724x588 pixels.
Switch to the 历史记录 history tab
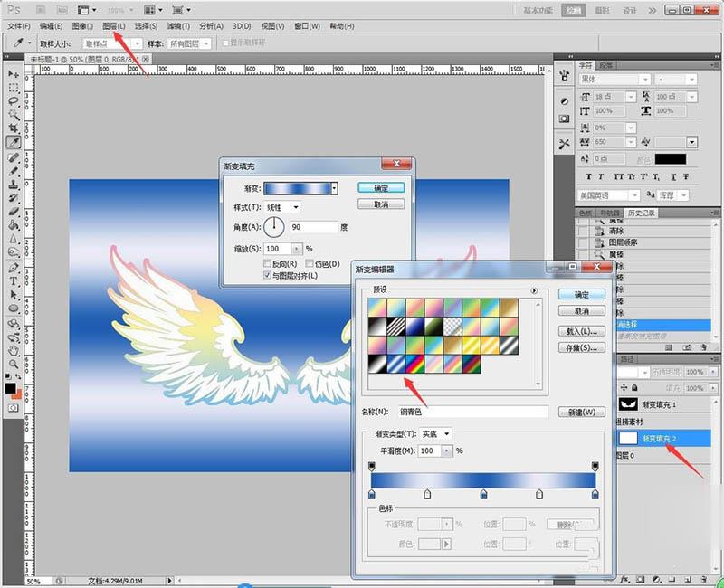642,213
